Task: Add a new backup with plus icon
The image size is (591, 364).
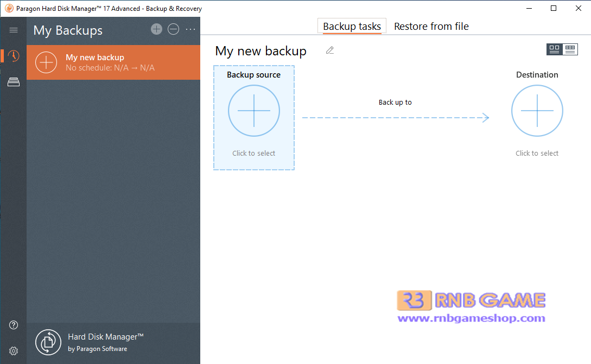Action: pos(156,29)
